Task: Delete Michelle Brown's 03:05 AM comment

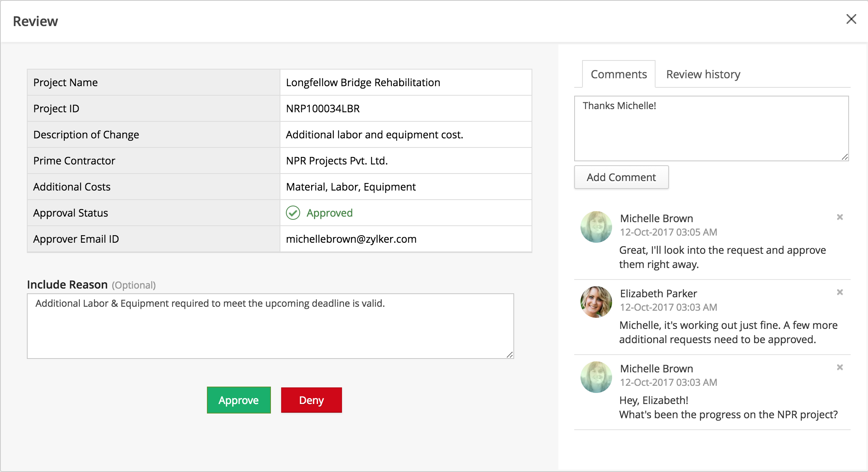Action: pyautogui.click(x=840, y=217)
